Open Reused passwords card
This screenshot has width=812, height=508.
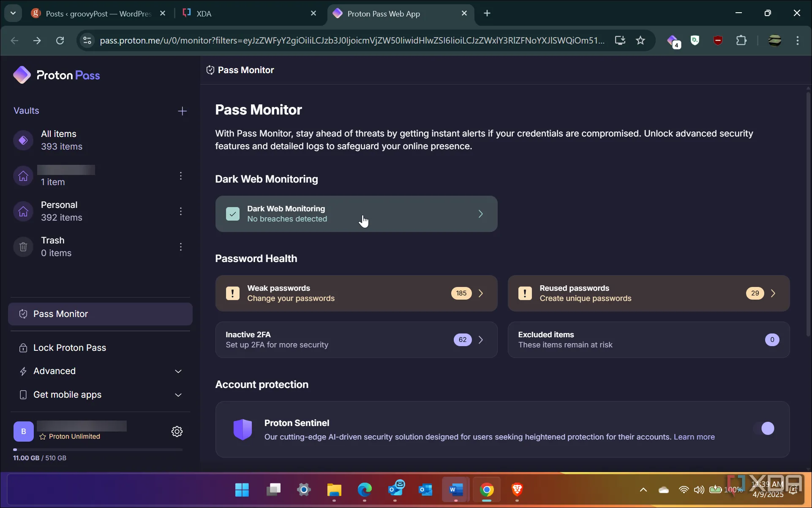click(649, 293)
